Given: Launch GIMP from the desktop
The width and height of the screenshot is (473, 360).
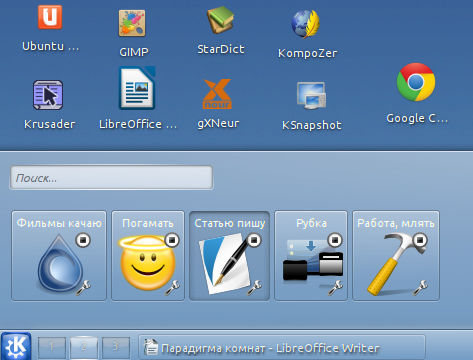Looking at the screenshot, I should coord(132,23).
